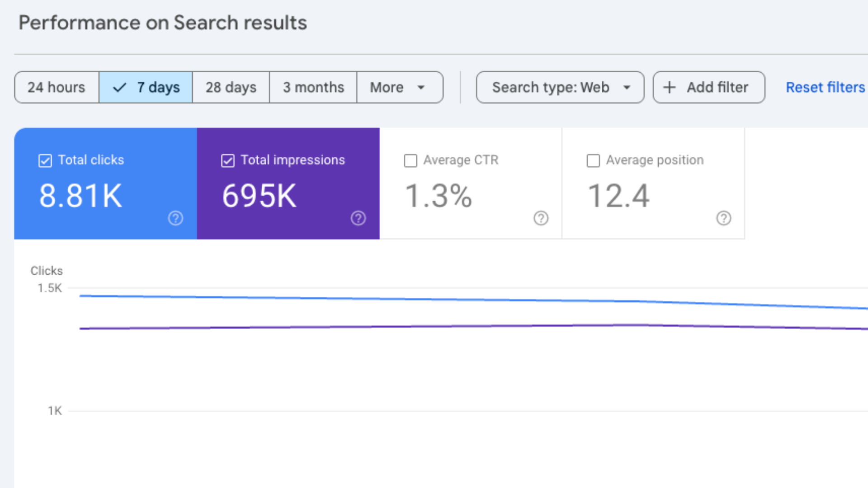Click the Add filter button

(x=708, y=87)
